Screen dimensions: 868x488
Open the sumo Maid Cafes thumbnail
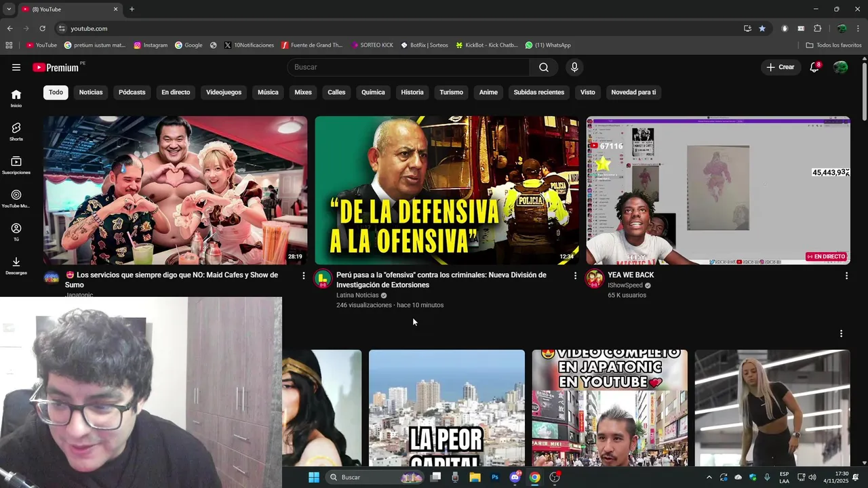[x=175, y=190]
